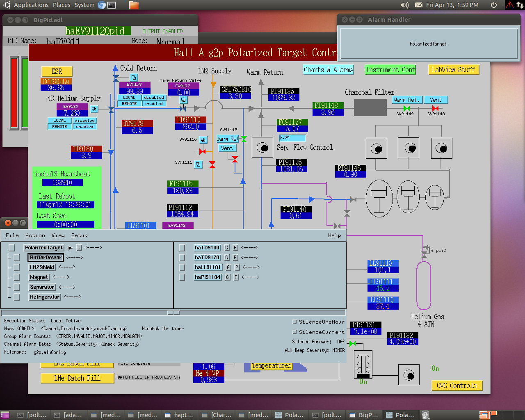Click red SV91111 valve on LN2 line
This screenshot has height=420, width=525.
[212, 164]
